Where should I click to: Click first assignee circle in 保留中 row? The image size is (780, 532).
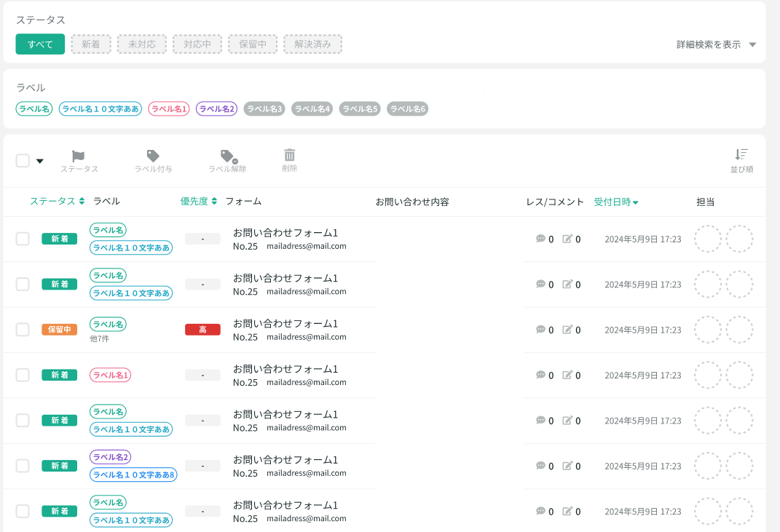(x=707, y=330)
